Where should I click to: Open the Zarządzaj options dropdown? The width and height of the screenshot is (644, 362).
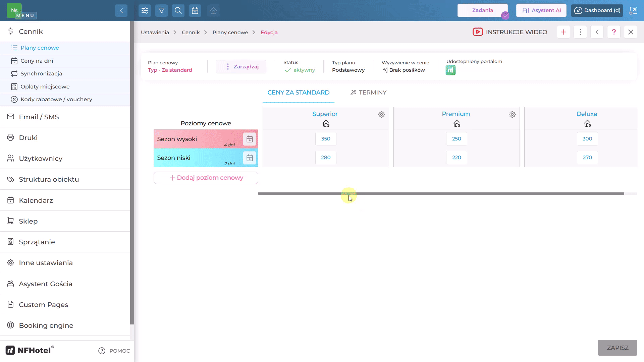click(x=241, y=67)
